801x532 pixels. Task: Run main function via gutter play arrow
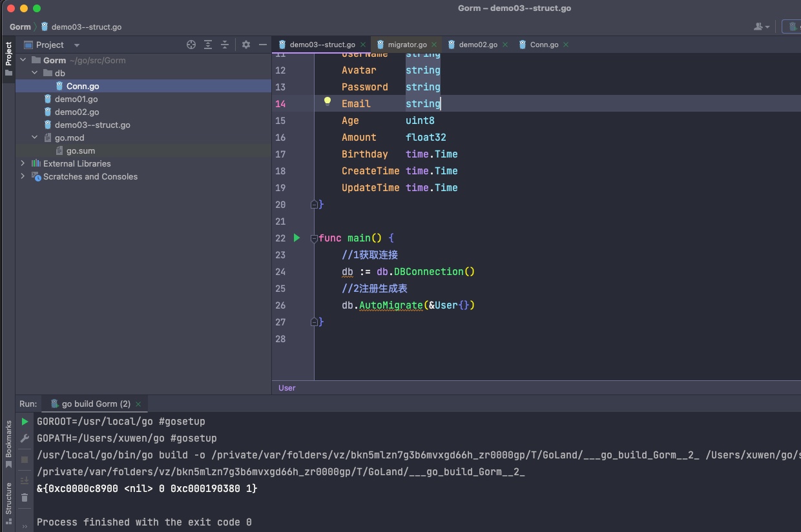coord(296,238)
